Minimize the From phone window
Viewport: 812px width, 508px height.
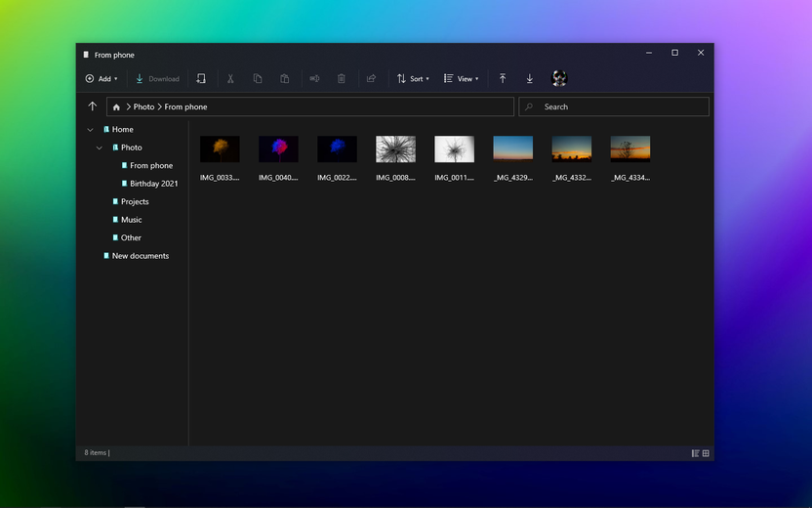coord(649,53)
